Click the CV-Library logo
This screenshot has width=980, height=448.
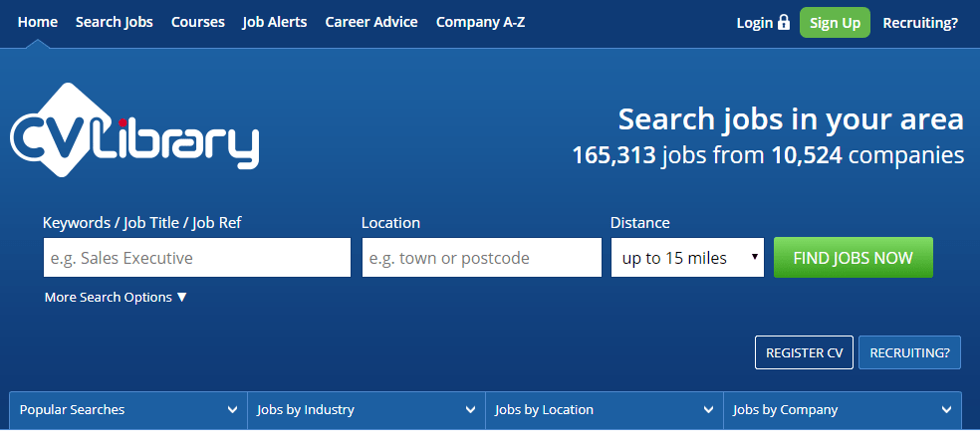point(134,130)
